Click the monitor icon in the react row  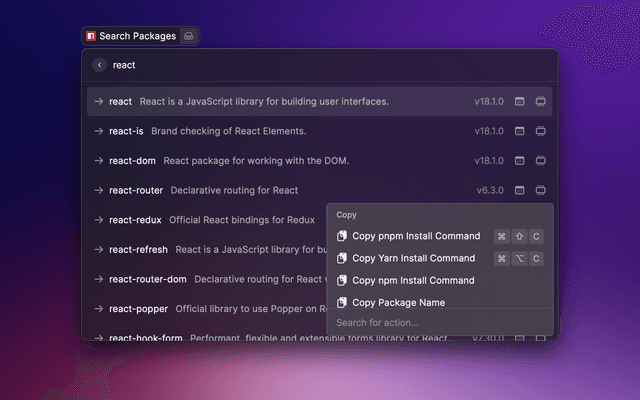(540, 102)
